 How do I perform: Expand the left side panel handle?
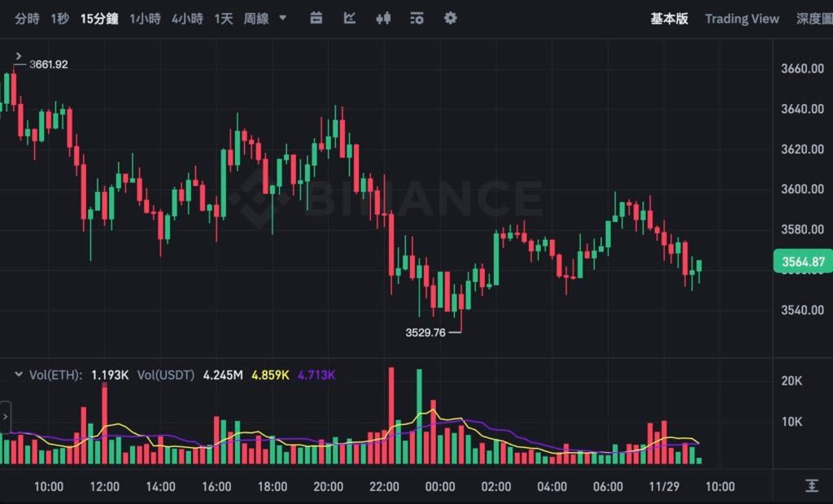point(6,416)
